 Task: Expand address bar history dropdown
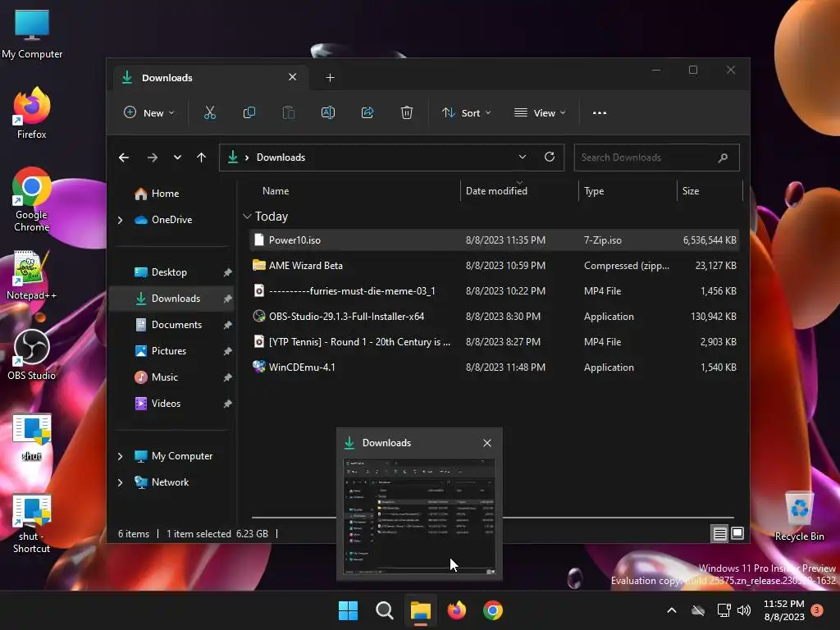click(x=523, y=157)
